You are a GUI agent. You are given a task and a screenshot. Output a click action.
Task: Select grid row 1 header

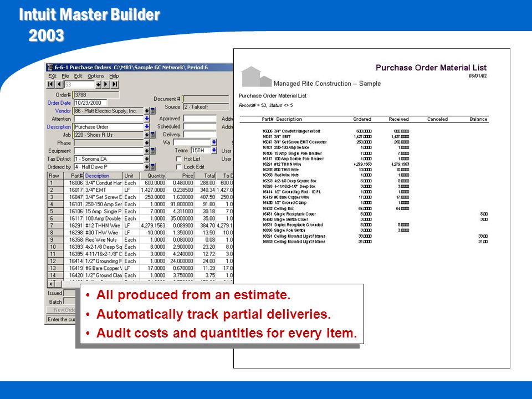coord(55,183)
